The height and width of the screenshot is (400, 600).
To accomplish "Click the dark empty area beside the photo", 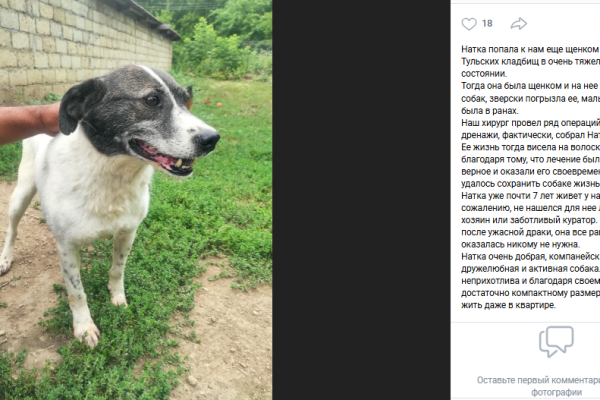I will pos(361,200).
